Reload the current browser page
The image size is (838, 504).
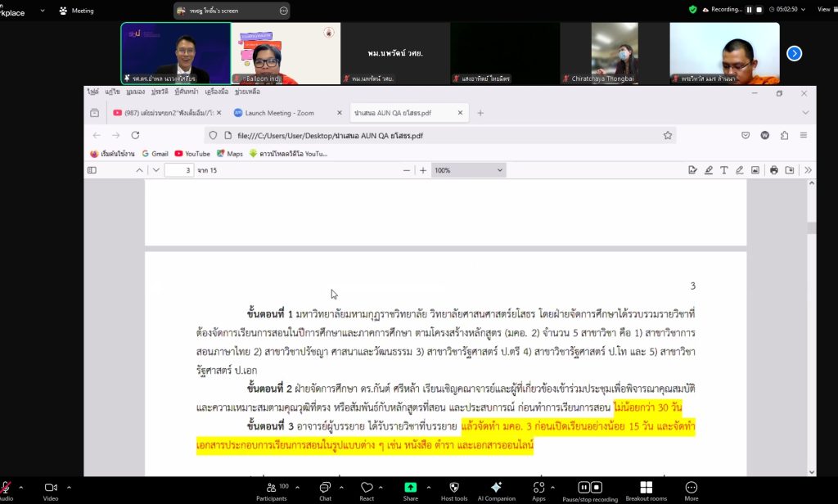pos(135,135)
